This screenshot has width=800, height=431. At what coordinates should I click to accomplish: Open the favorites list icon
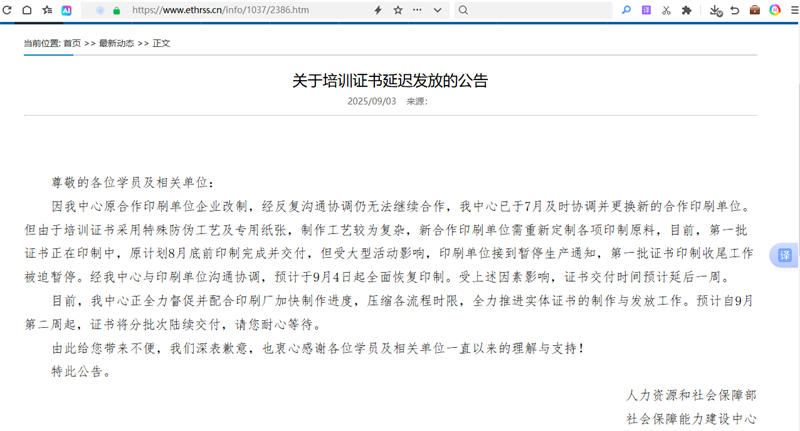[x=46, y=10]
